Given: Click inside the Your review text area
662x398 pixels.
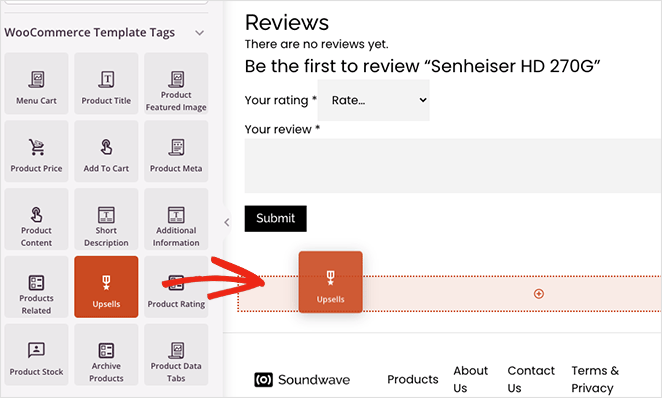Looking at the screenshot, I should click(453, 166).
